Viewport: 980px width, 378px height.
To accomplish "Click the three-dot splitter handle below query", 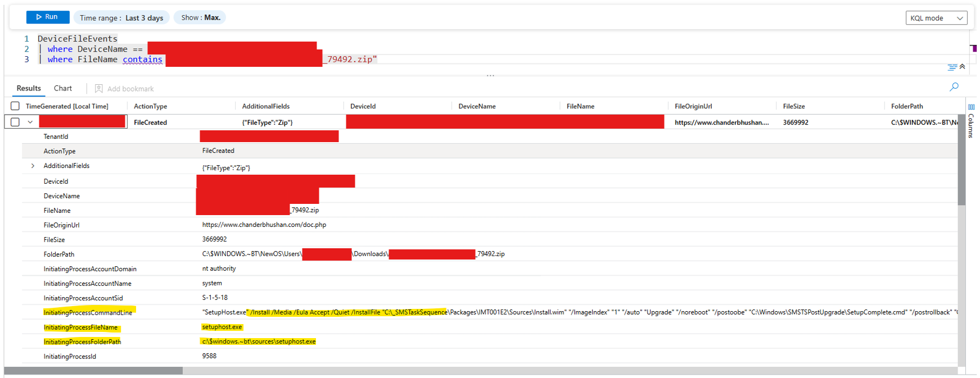I will point(490,76).
